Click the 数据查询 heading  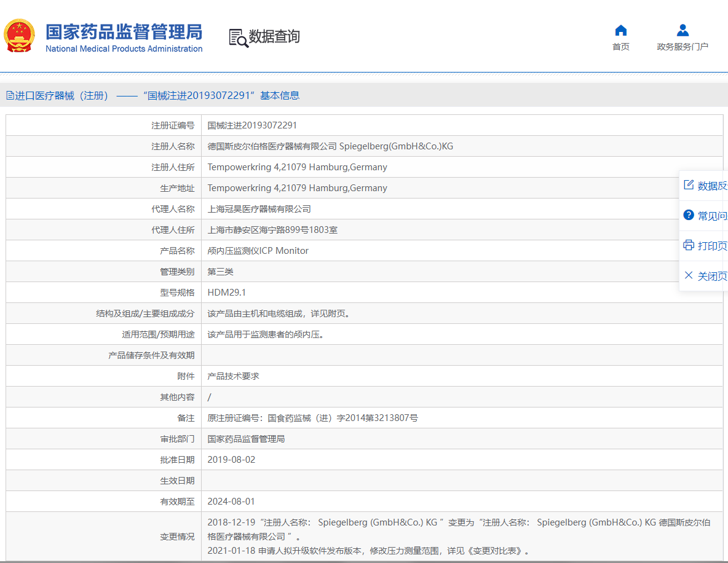(274, 37)
